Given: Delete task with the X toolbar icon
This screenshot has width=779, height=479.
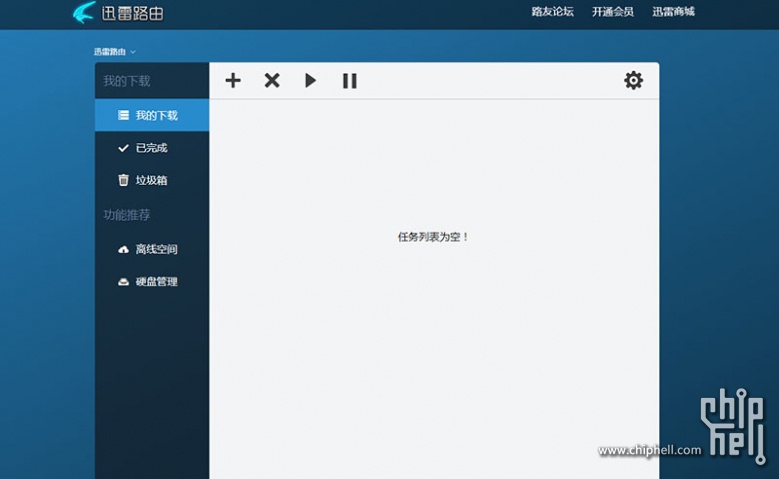Looking at the screenshot, I should coord(272,80).
